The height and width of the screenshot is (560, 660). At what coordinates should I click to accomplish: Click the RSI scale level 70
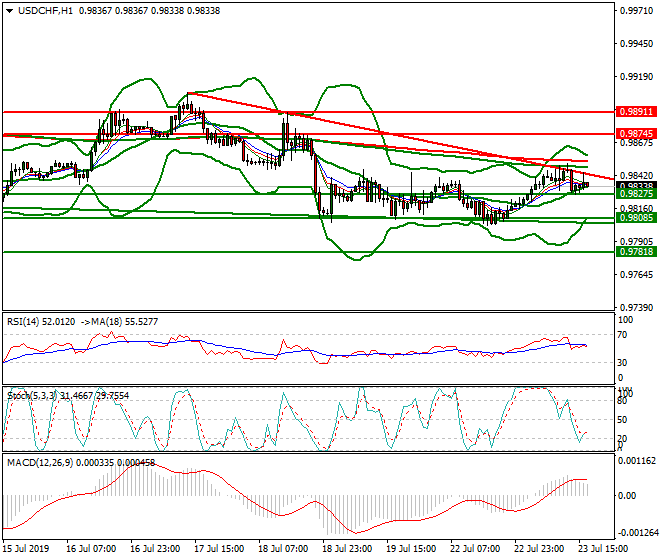coord(623,335)
